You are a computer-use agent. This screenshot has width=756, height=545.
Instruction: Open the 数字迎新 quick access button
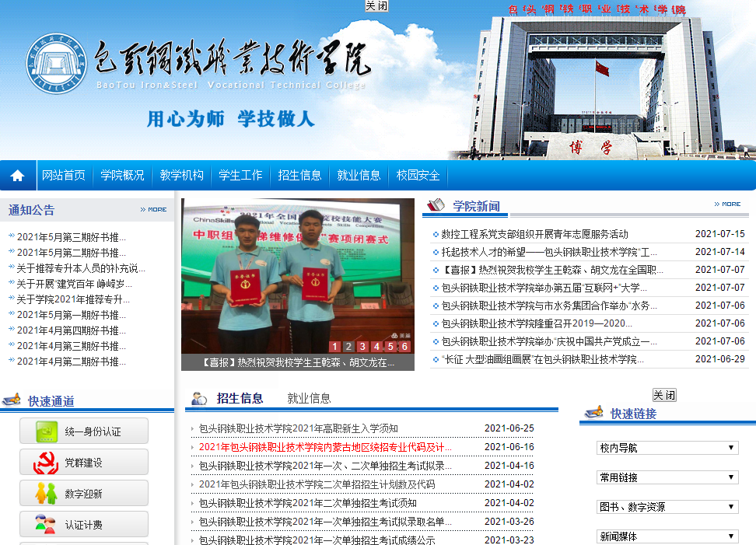[84, 494]
